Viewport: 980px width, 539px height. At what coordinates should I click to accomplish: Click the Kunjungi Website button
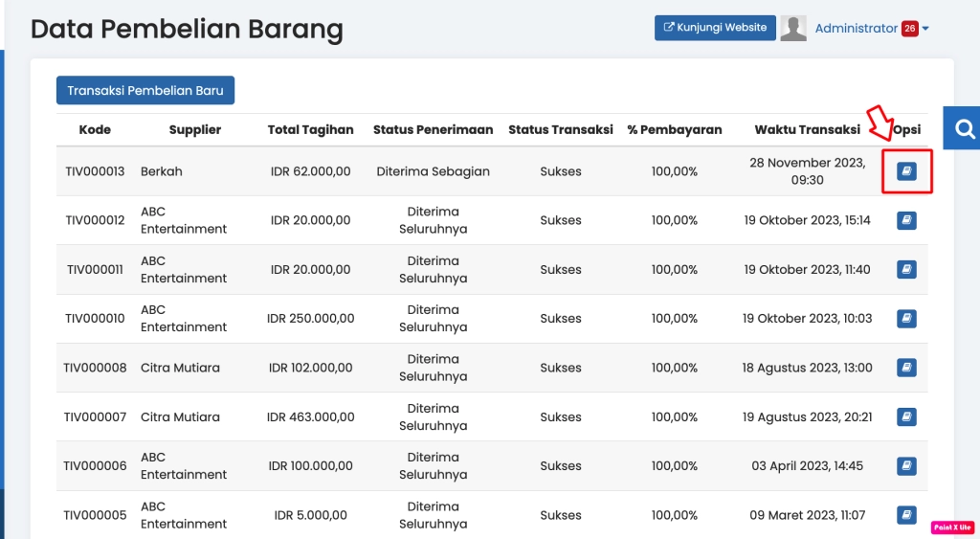pos(715,28)
